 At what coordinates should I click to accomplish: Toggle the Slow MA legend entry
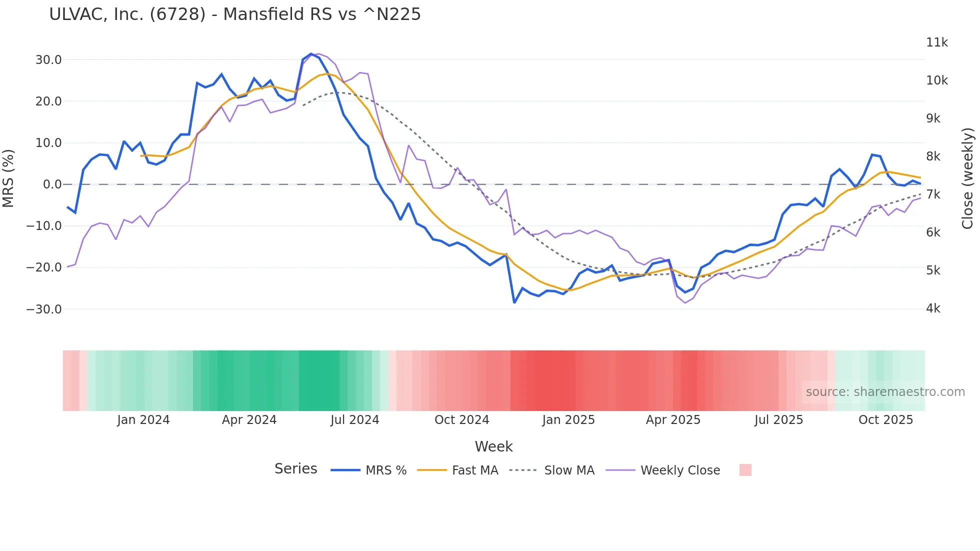tap(552, 470)
